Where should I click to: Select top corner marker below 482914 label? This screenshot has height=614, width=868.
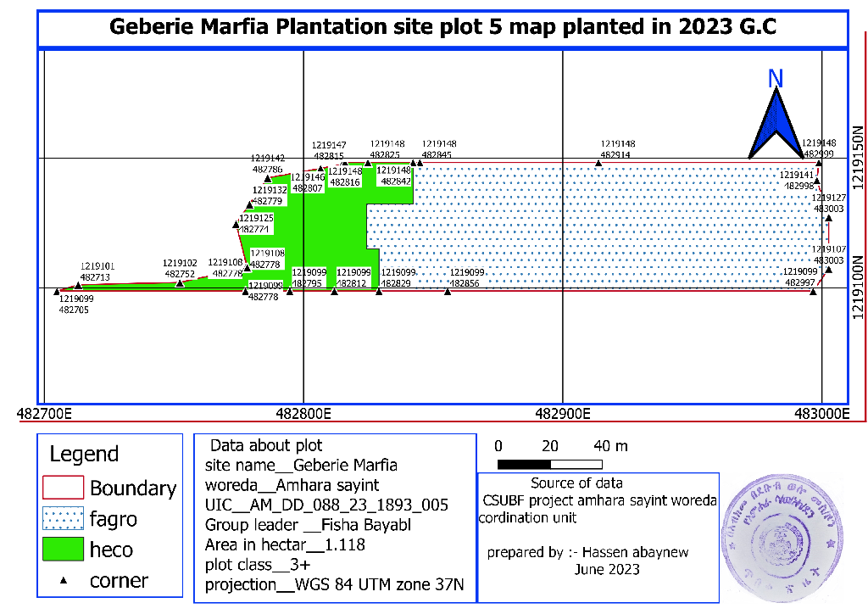(598, 162)
